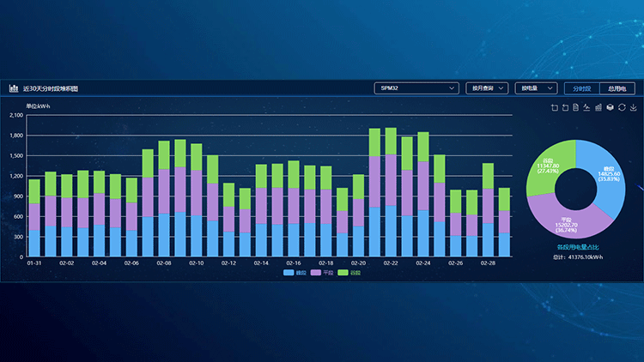Open the SPM32 device dropdown
This screenshot has width=644, height=362.
pos(416,87)
